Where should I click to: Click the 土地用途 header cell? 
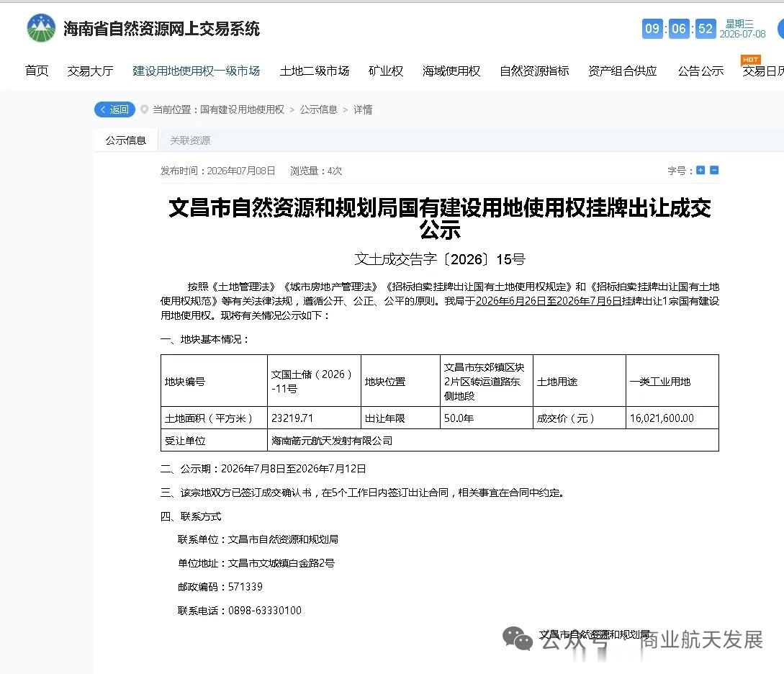tap(580, 381)
